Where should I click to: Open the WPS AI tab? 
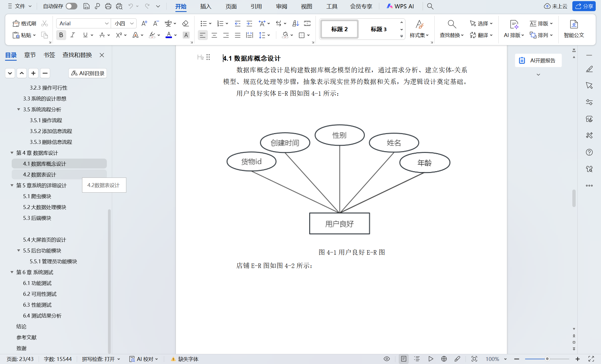(x=400, y=6)
